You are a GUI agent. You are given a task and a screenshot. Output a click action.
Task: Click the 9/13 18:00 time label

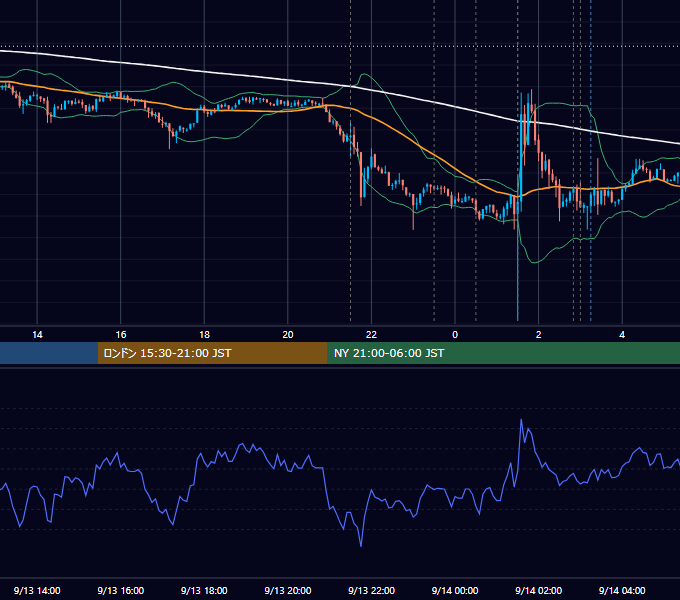pos(204,590)
